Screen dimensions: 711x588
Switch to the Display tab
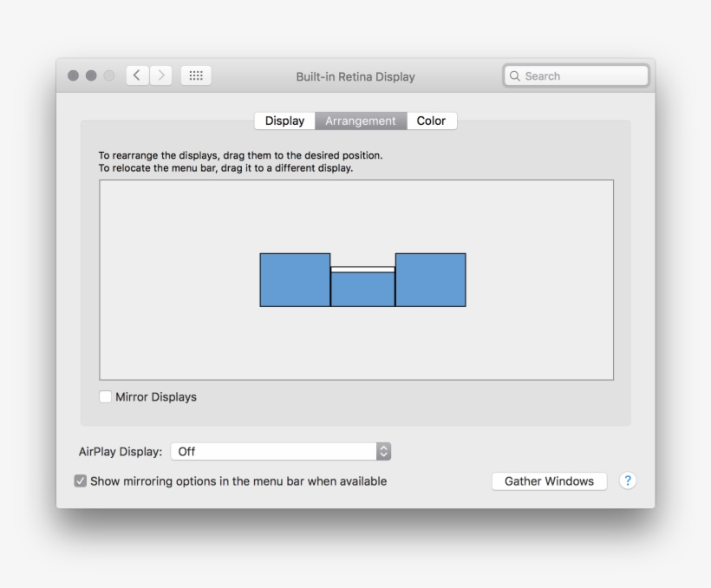click(284, 121)
